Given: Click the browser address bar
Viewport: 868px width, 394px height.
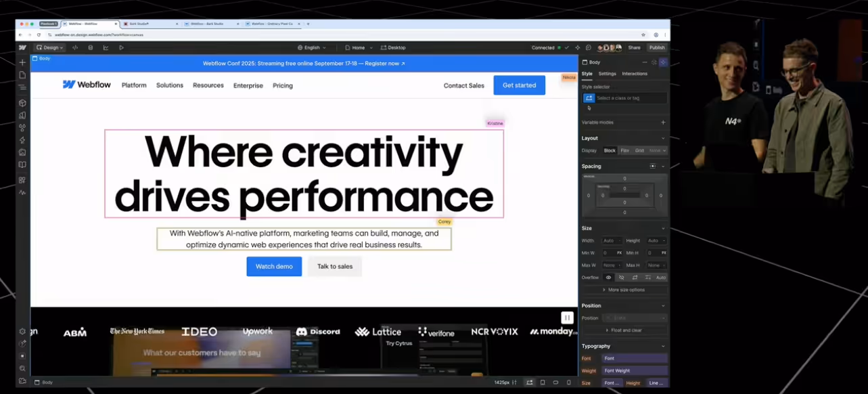Looking at the screenshot, I should (x=345, y=35).
